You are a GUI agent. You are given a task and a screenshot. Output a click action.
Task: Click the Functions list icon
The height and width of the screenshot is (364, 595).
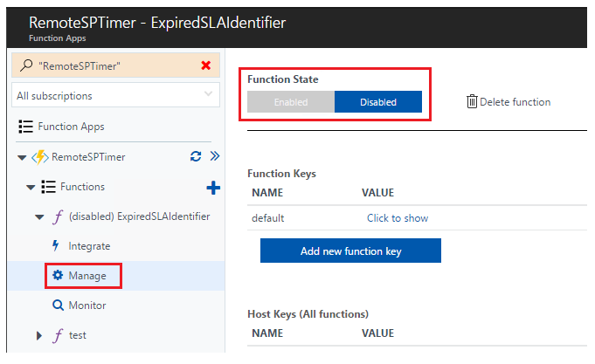tap(49, 187)
